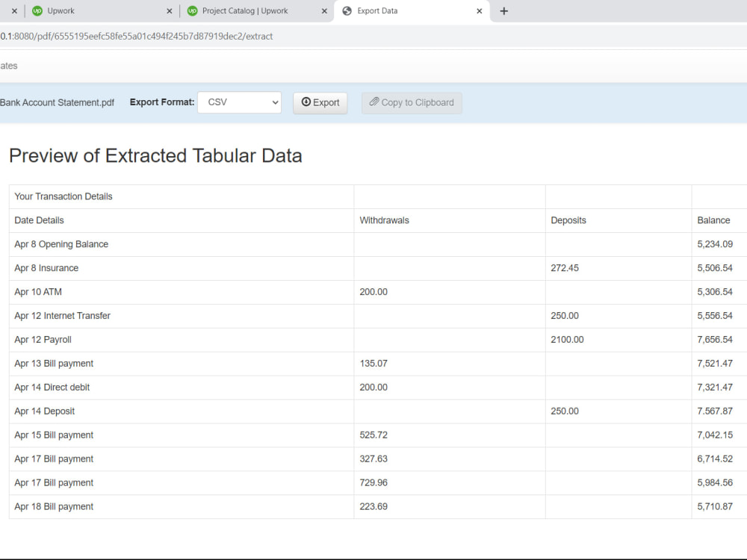Click the Upwork tab favicon
Viewport: 747px width, 560px height.
[37, 11]
